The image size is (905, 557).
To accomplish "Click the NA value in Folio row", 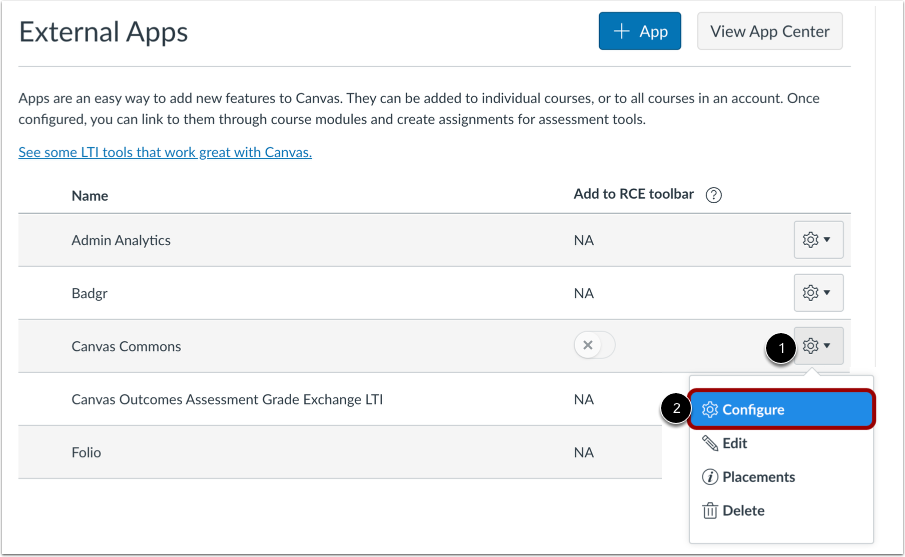I will pos(584,453).
